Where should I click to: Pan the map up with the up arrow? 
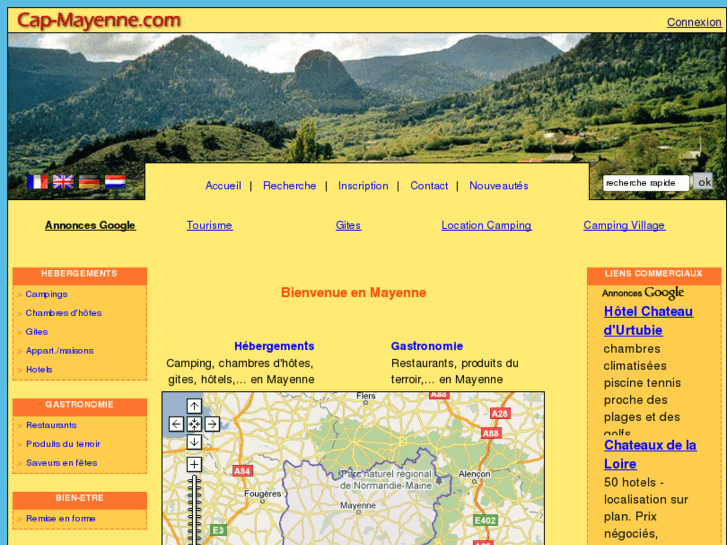194,406
